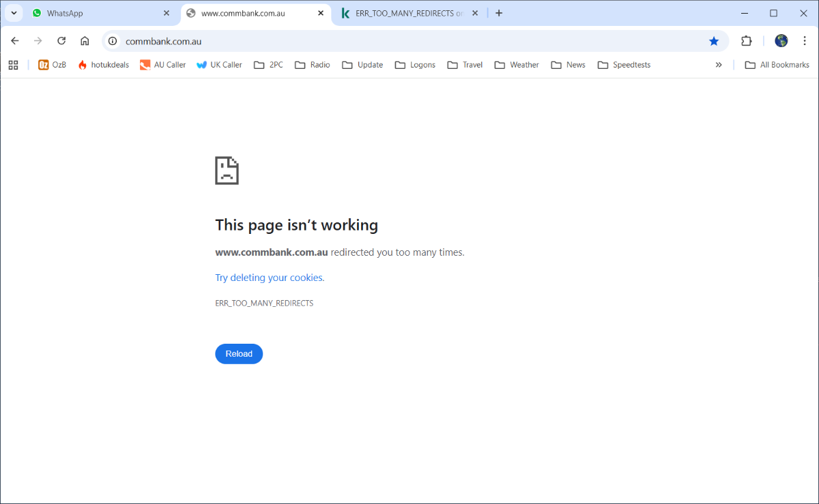Expand the Weather bookmark folder

516,65
